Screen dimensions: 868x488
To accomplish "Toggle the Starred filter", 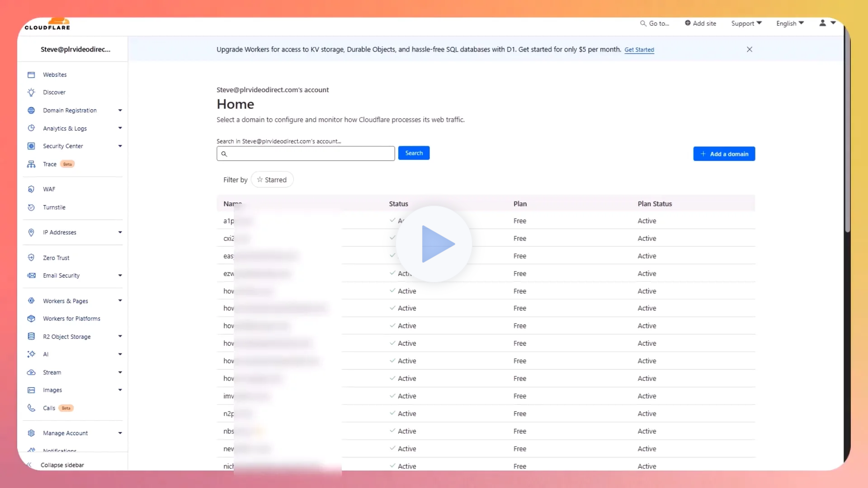I will point(272,180).
